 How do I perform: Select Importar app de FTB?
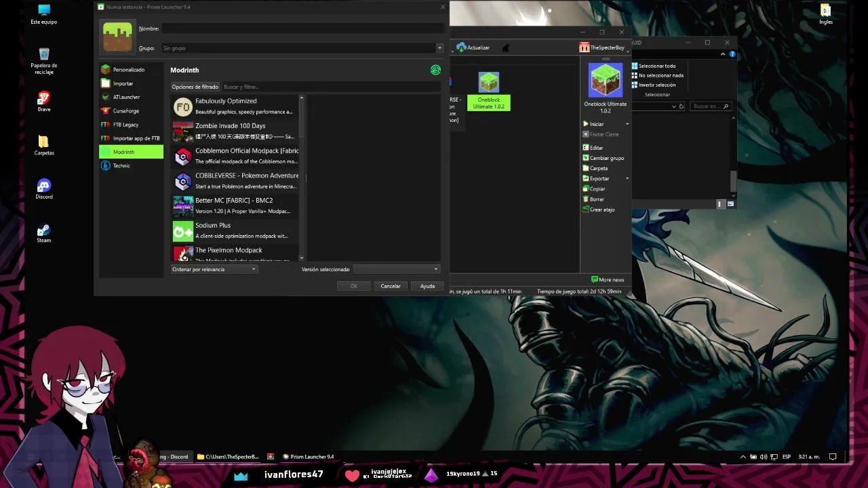pos(131,138)
